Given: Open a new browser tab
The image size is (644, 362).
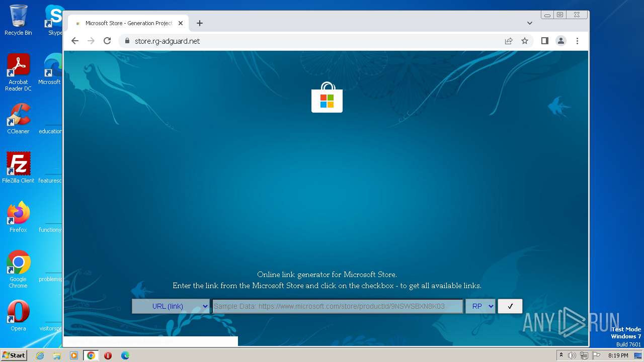Looking at the screenshot, I should (200, 23).
